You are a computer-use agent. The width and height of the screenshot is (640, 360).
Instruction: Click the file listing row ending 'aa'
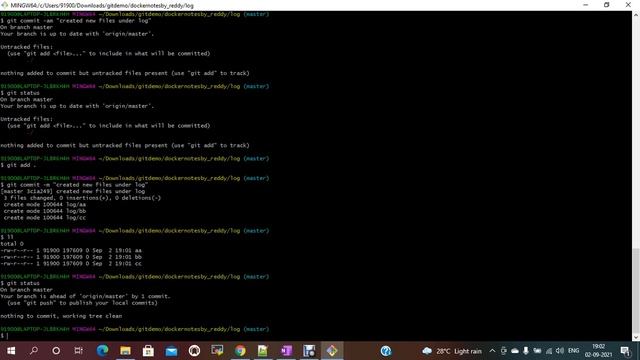click(71, 251)
